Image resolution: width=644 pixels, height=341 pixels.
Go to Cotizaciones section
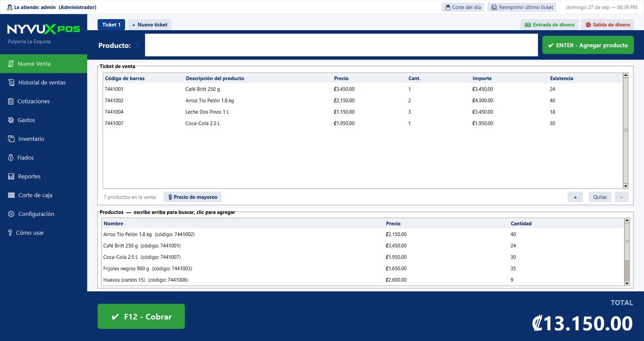click(x=43, y=101)
